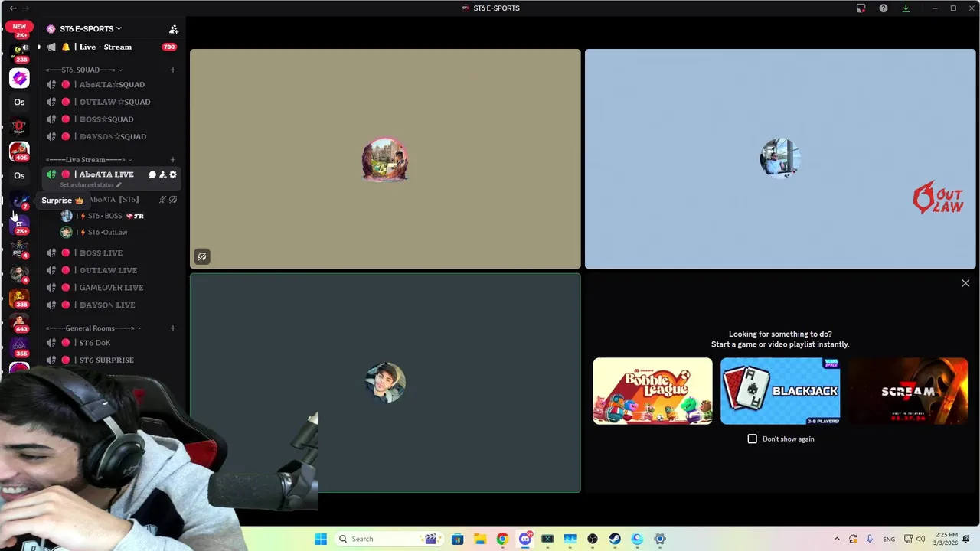The height and width of the screenshot is (551, 980).
Task: Join the AboATA☆SQUAD voice channel
Action: click(111, 84)
